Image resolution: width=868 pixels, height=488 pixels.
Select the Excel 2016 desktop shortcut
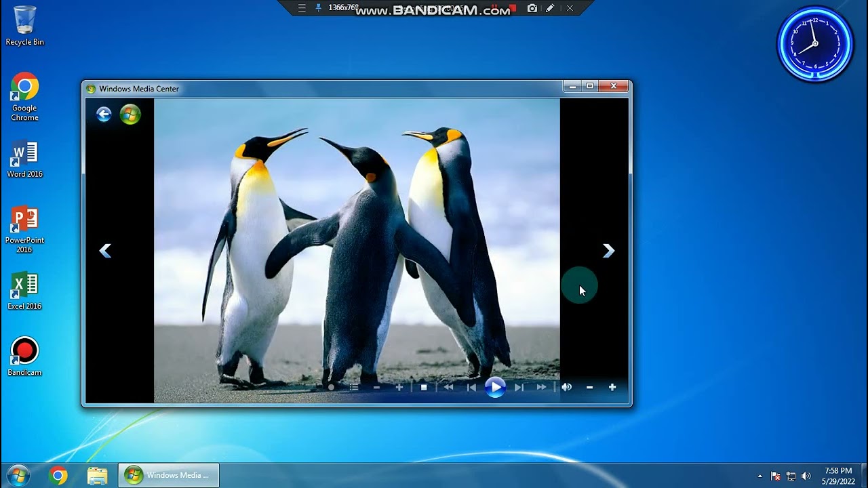pyautogui.click(x=24, y=291)
